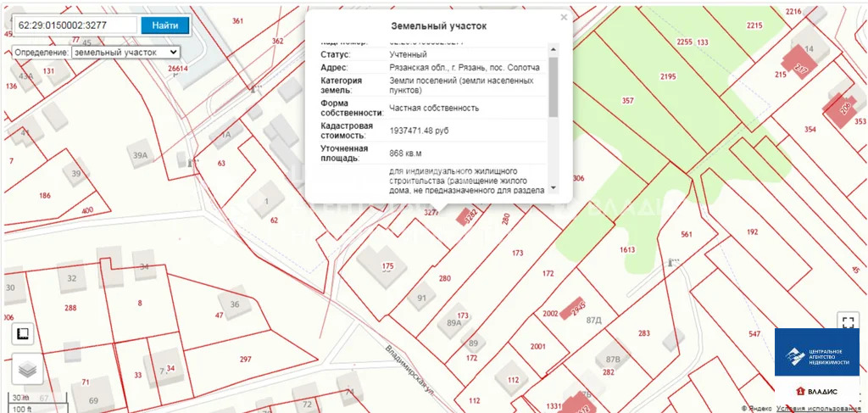Image resolution: width=868 pixels, height=413 pixels.
Task: Click the Учтенный status value
Action: tap(408, 55)
